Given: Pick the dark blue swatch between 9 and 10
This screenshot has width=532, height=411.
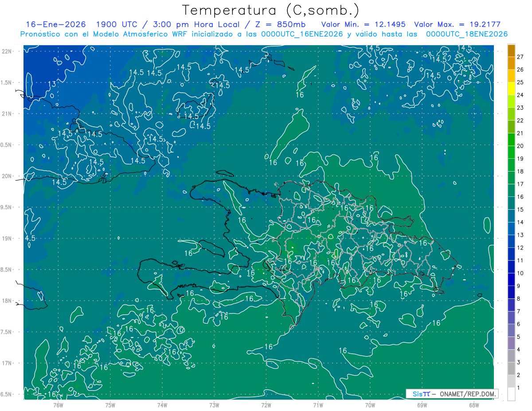Looking at the screenshot, I should point(511,279).
